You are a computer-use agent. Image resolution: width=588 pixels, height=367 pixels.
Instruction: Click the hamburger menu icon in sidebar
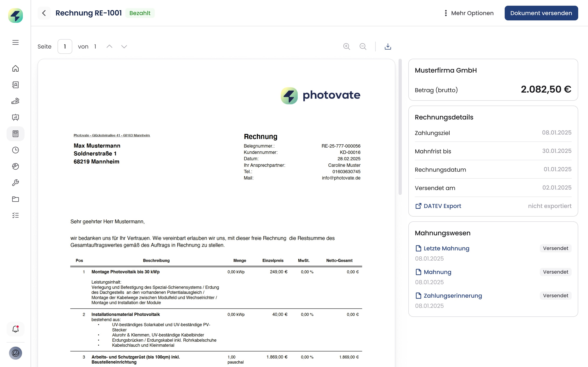click(16, 42)
